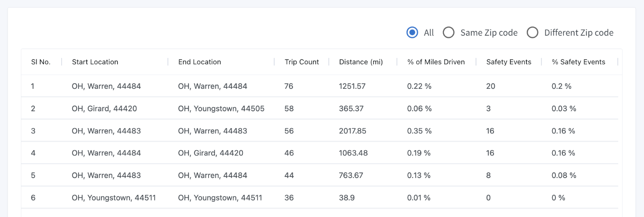Click % safety events value 0 %
The image size is (644, 217).
point(558,198)
